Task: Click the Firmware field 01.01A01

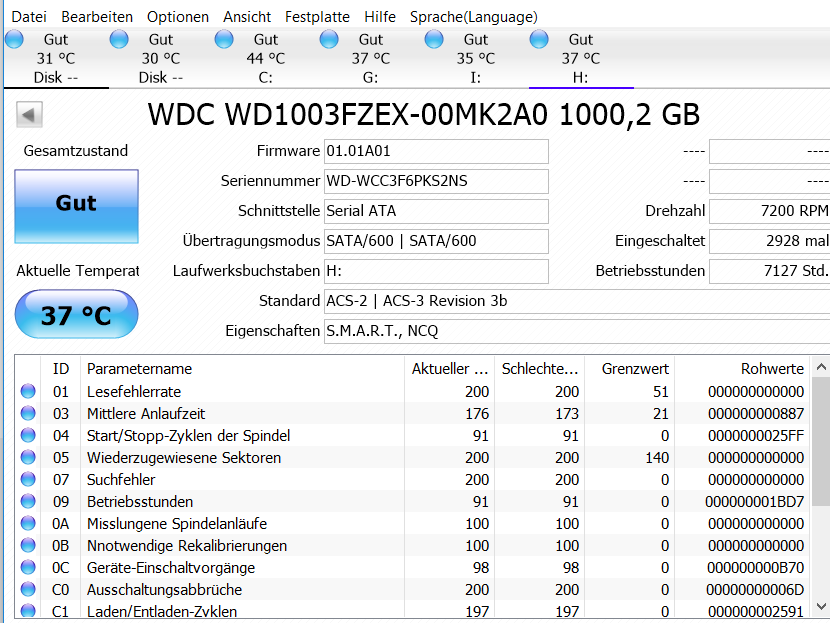Action: tap(436, 151)
